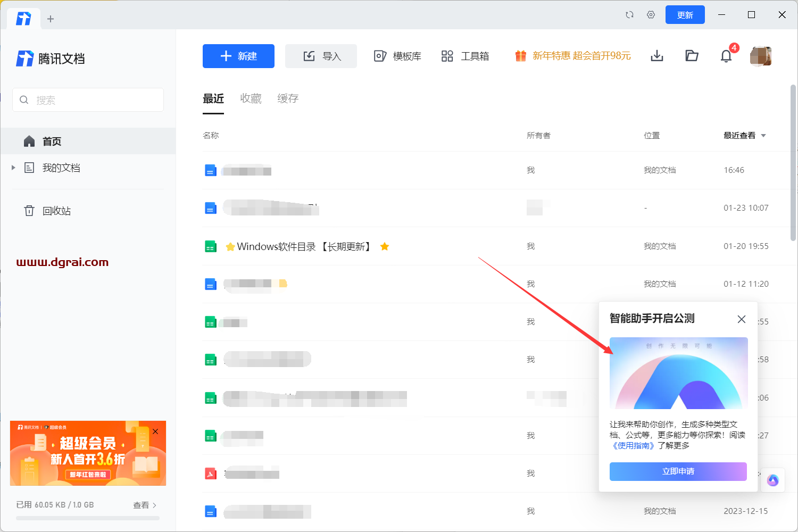Click 查看 storage details link

[x=145, y=505]
